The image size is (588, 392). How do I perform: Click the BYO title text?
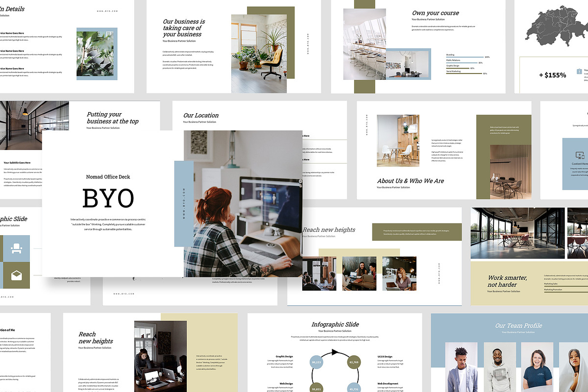click(x=108, y=198)
